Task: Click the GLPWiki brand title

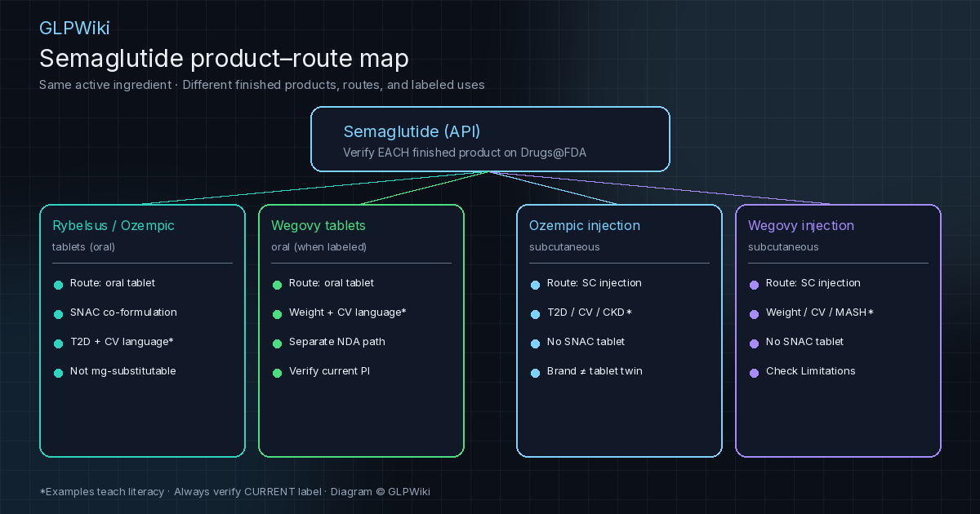Action: (x=74, y=29)
